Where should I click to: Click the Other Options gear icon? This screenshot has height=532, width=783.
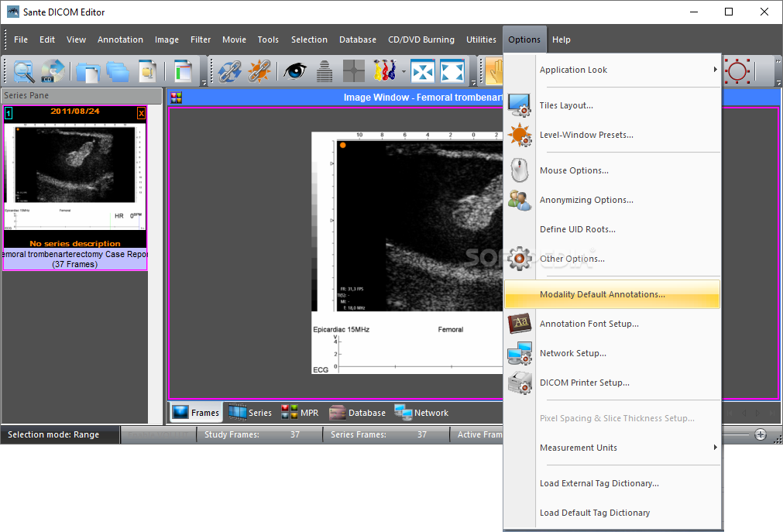click(520, 259)
